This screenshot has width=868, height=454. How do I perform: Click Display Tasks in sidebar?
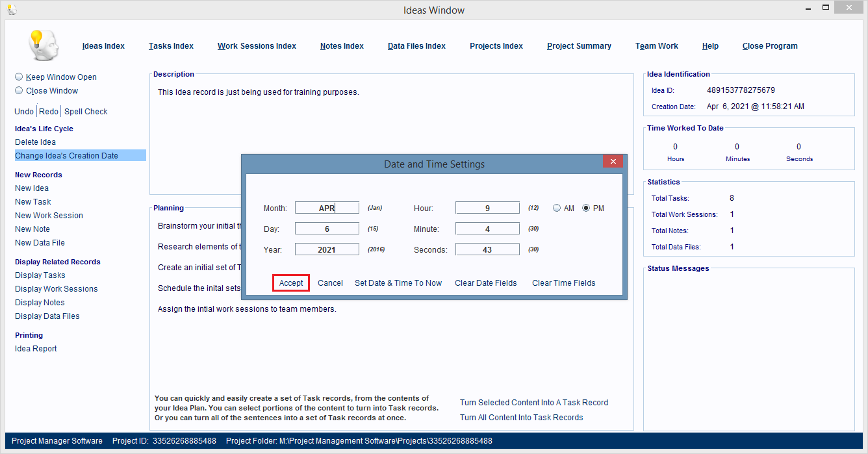[x=40, y=275]
